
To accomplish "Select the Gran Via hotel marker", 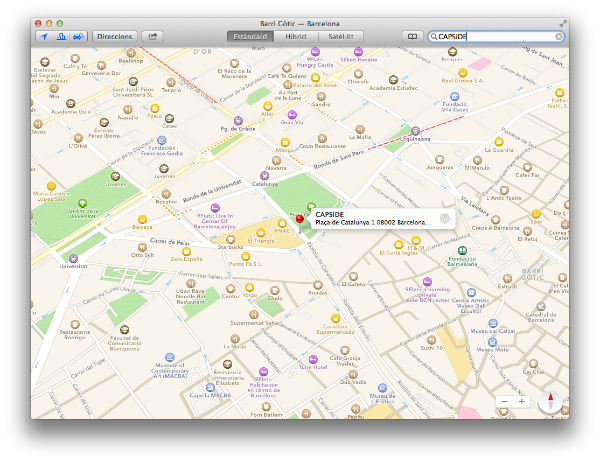I will tap(292, 114).
